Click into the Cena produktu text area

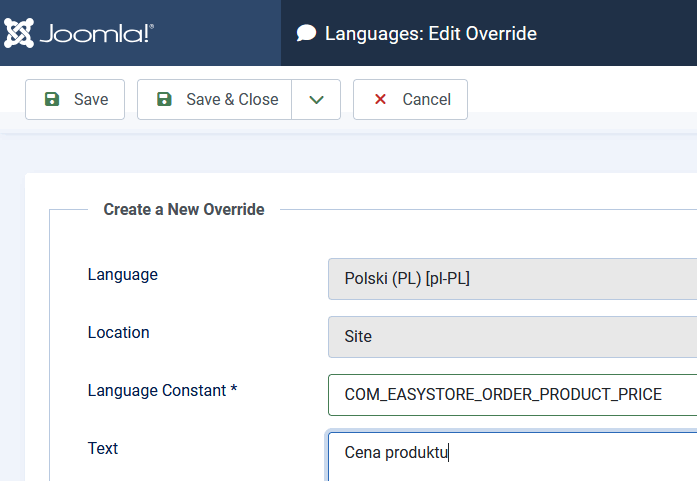click(x=512, y=453)
